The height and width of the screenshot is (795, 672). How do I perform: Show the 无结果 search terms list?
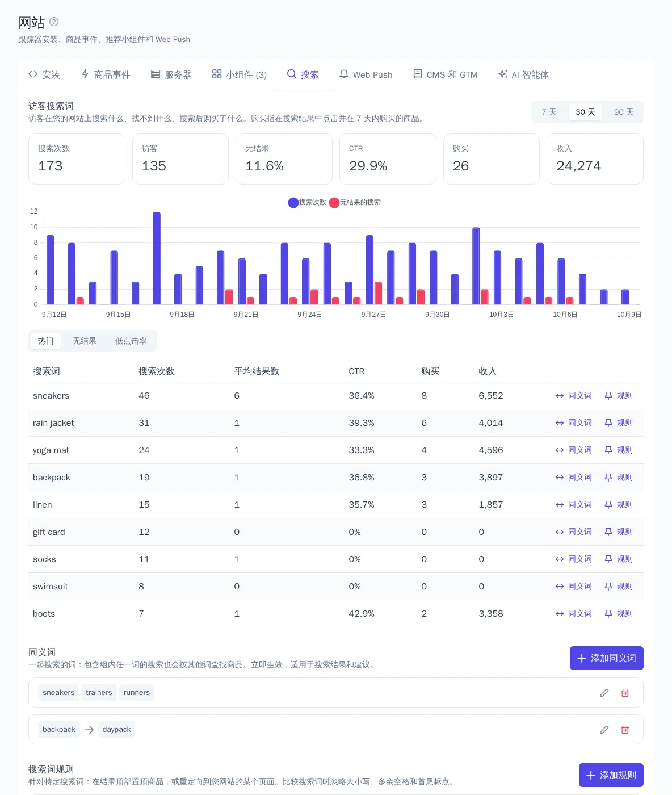[85, 341]
